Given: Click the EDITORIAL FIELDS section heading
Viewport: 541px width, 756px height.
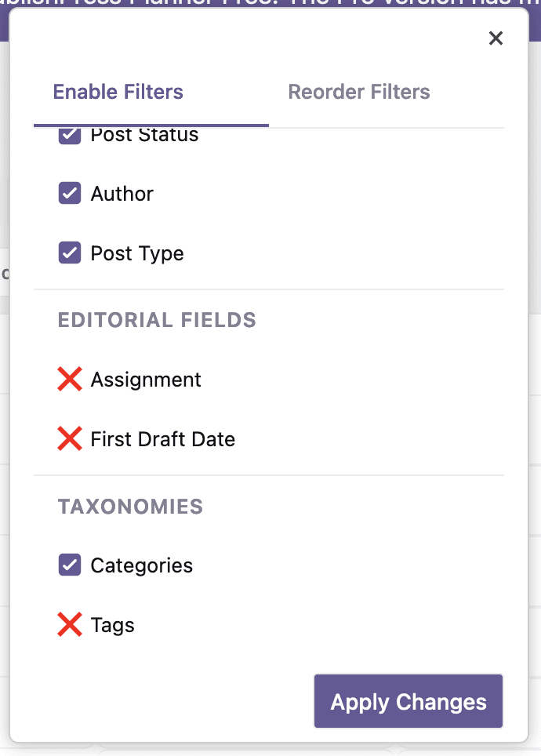Looking at the screenshot, I should tap(156, 320).
